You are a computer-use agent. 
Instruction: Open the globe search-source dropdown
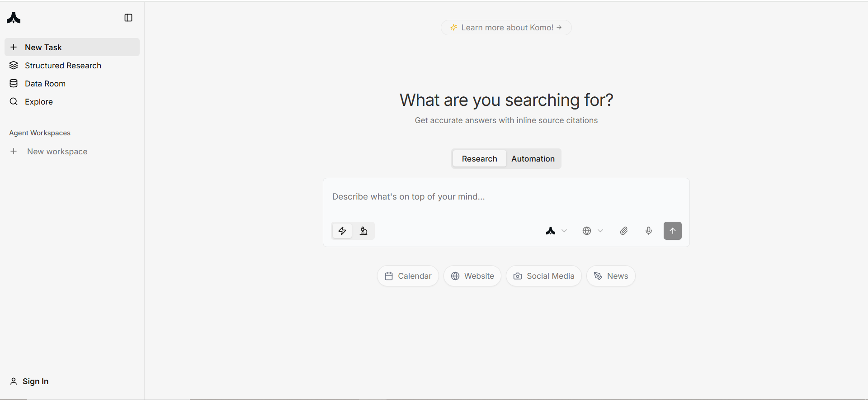[593, 231]
